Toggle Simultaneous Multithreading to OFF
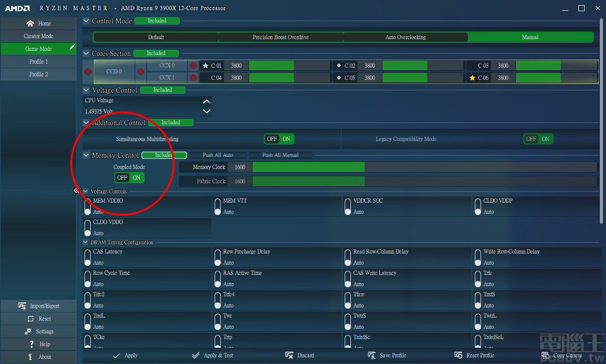Image resolution: width=606 pixels, height=364 pixels. click(272, 138)
